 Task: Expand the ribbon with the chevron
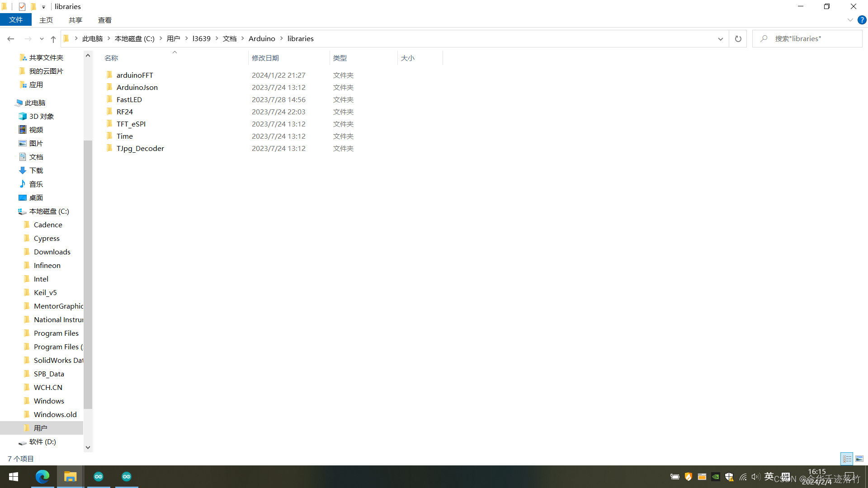coord(850,20)
